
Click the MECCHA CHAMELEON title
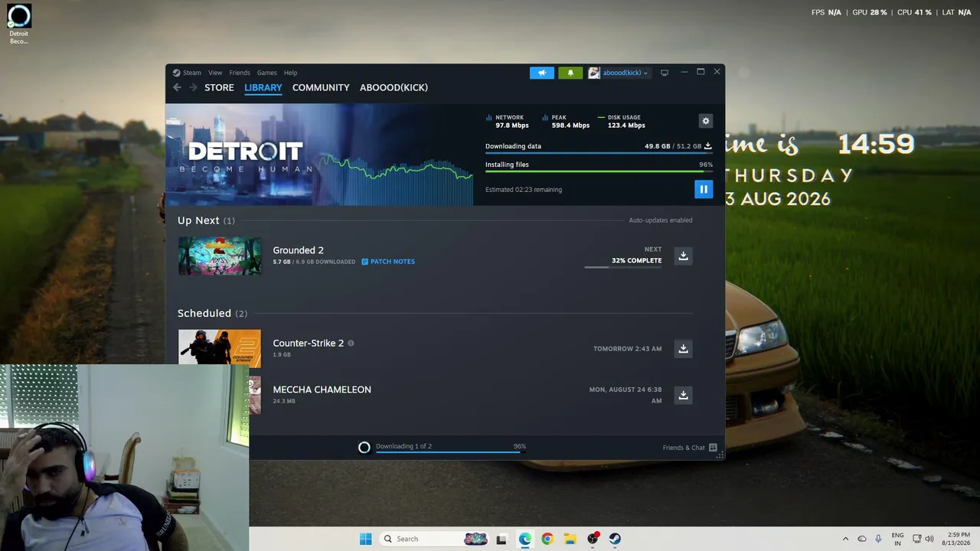[322, 390]
